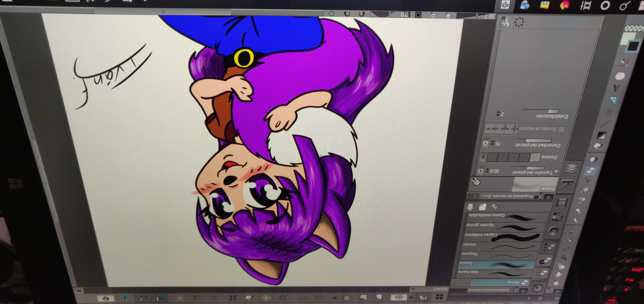Viewport: 644px width, 304px height.
Task: Click rotate canvas left icon
Action: pyautogui.click(x=362, y=14)
